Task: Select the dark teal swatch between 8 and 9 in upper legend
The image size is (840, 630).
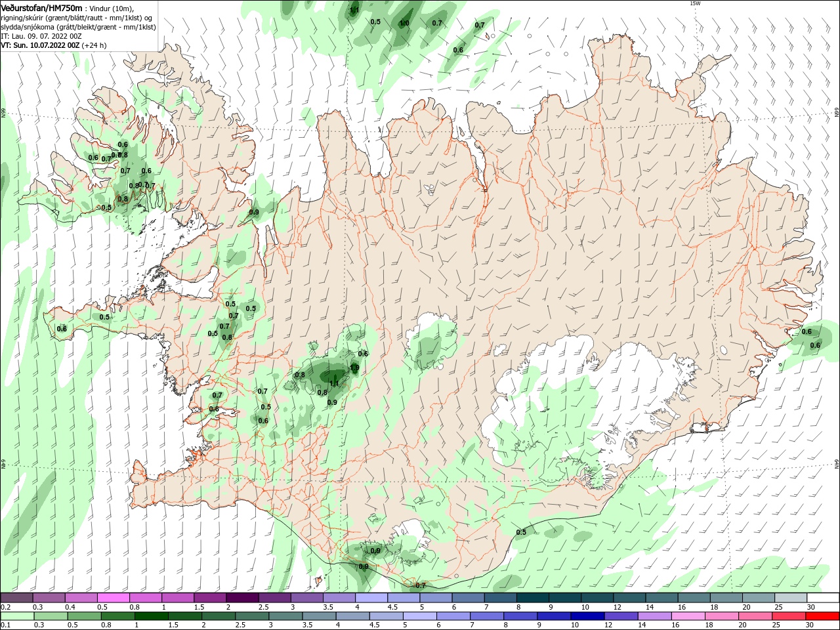Action: [x=533, y=598]
